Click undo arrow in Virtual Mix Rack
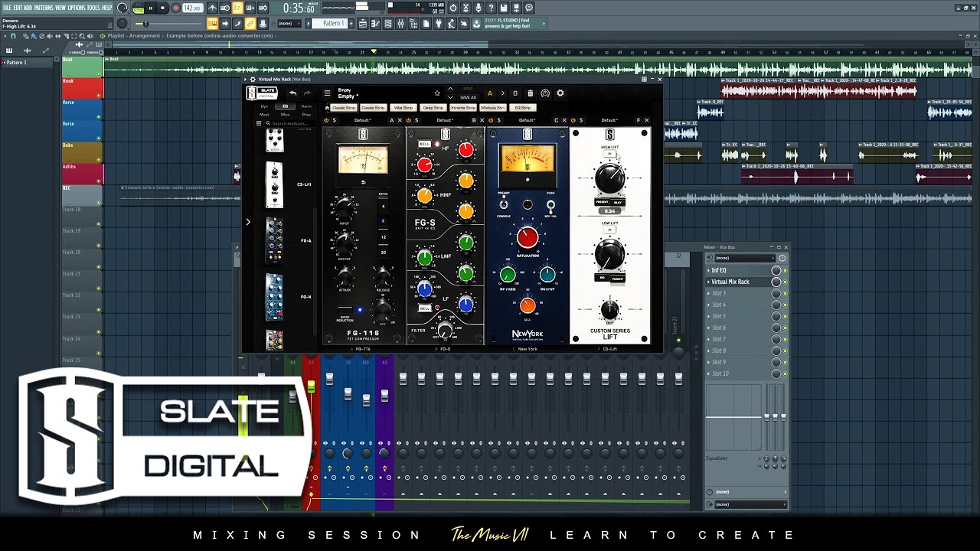Screen dimensions: 980x551 tap(292, 93)
